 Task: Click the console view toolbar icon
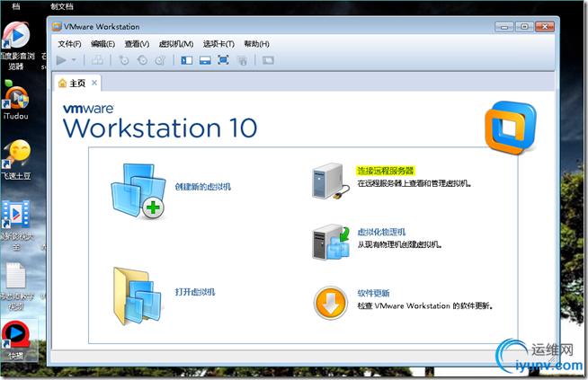click(x=268, y=60)
